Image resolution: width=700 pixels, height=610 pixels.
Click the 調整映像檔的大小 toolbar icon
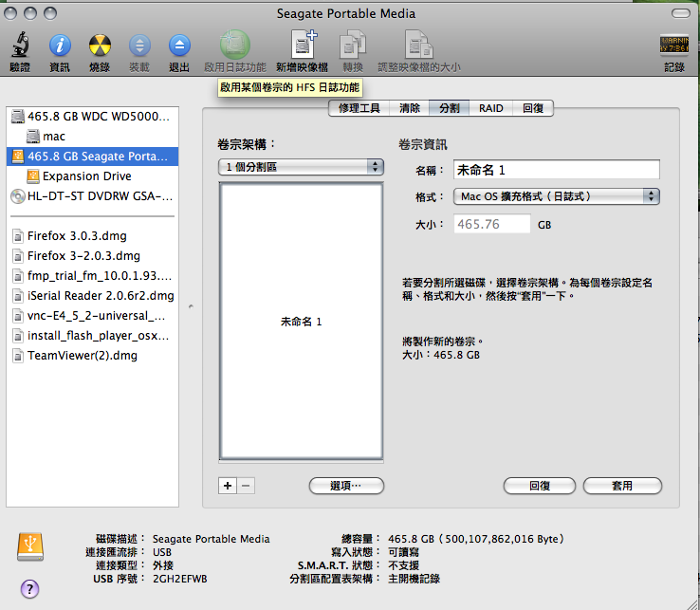click(418, 45)
